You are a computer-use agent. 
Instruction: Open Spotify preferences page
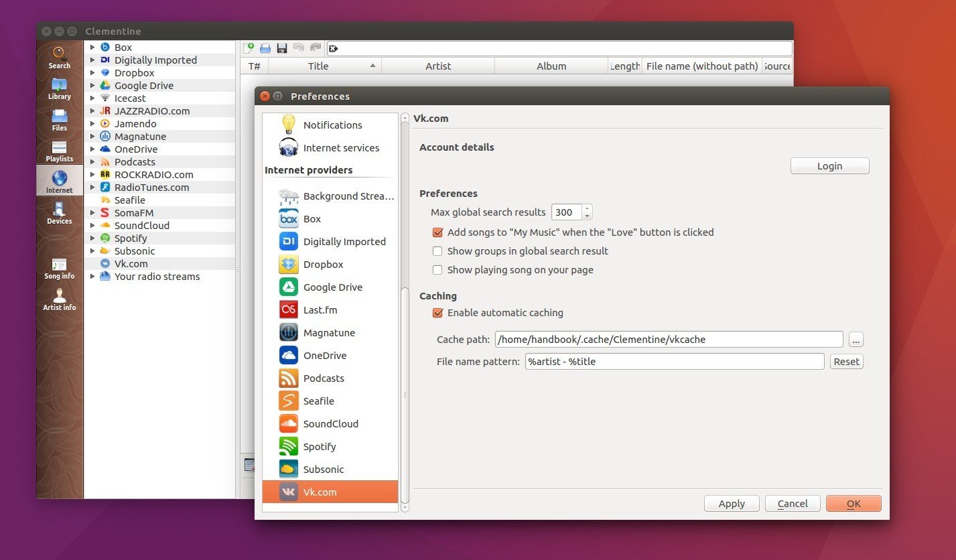click(330, 447)
